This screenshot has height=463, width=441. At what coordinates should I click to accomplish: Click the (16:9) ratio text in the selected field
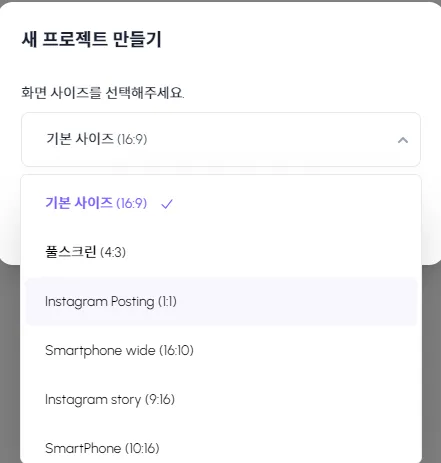pyautogui.click(x=132, y=139)
